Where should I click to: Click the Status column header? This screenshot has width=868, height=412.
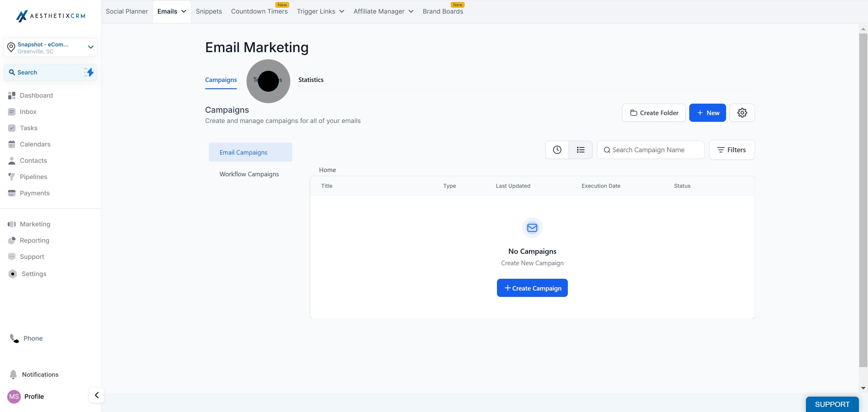[x=682, y=186]
